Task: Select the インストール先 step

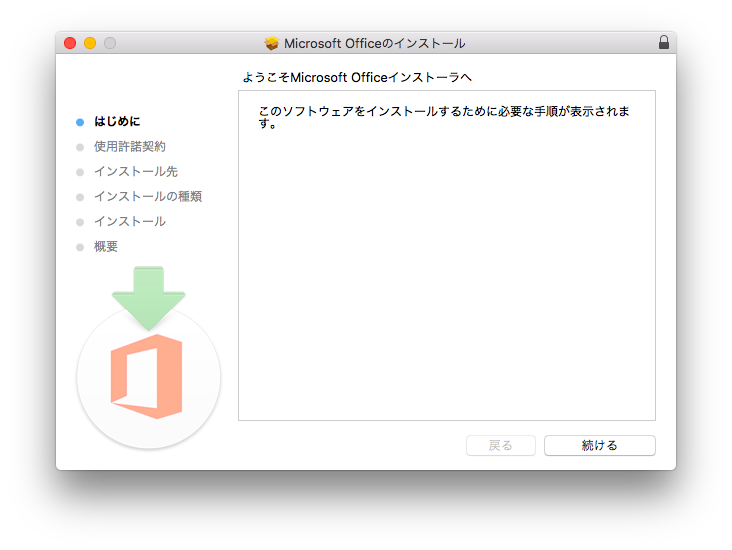Action: (136, 171)
